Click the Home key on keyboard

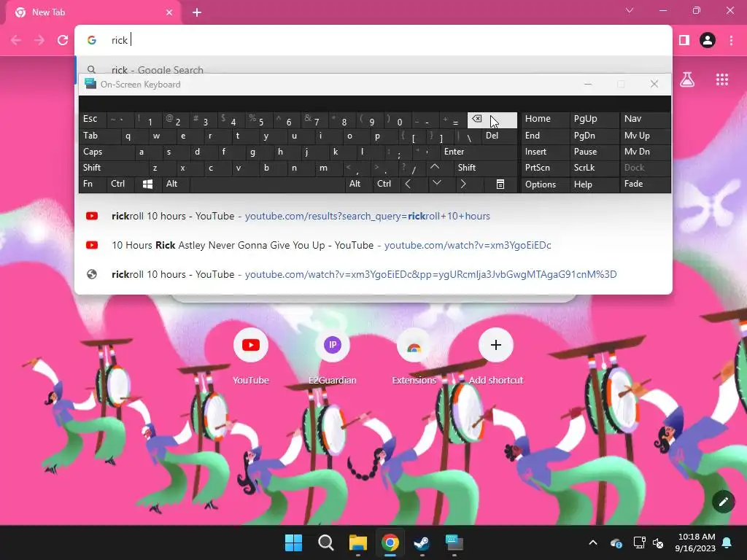[x=546, y=119]
